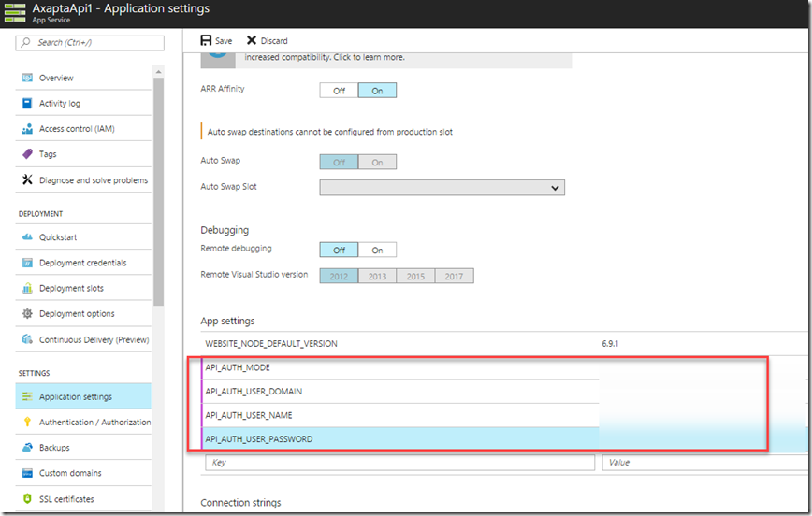
Task: Click the Deployment credentials icon
Action: (27, 263)
